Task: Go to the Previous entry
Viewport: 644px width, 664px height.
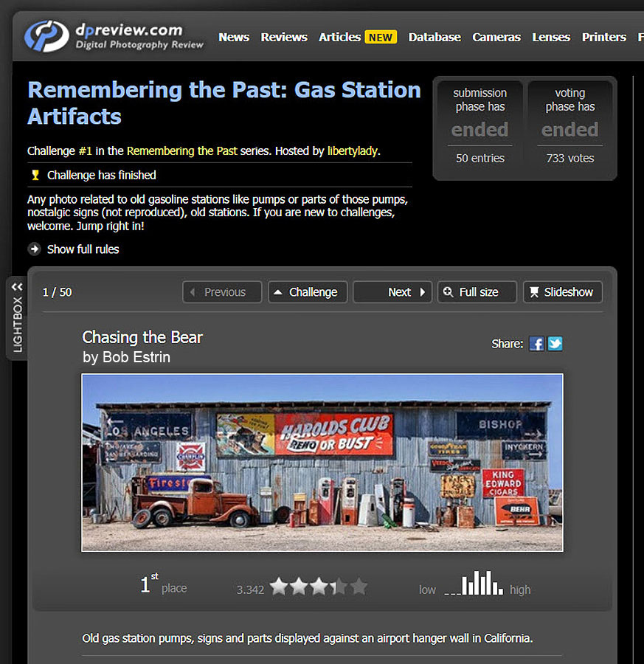Action: point(222,292)
